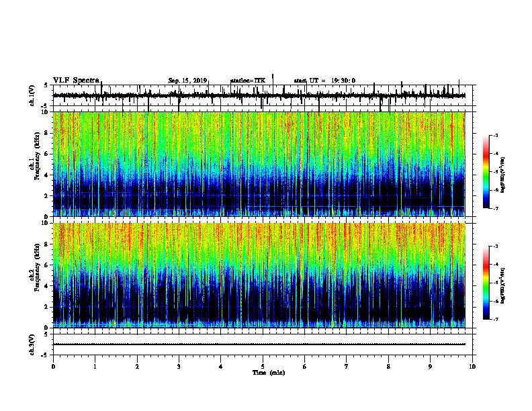532x411 pixels.
Task: Click the "VLF Spectra" plot title
Action: pos(76,80)
